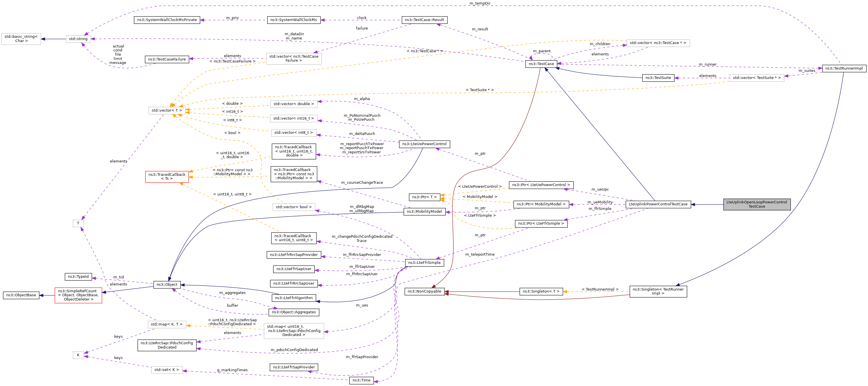Image resolution: width=868 pixels, height=386 pixels.
Task: Click the m_teleportTime edge label
Action: tap(480, 254)
